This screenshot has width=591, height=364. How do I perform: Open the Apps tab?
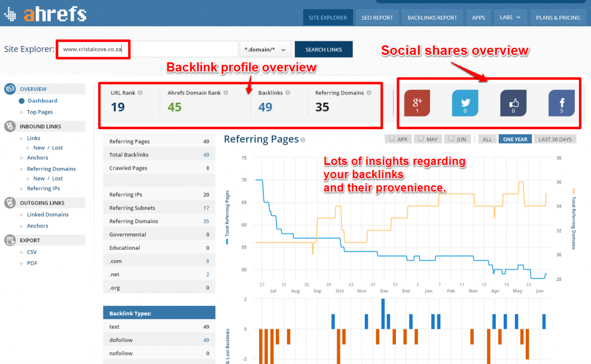pyautogui.click(x=478, y=17)
